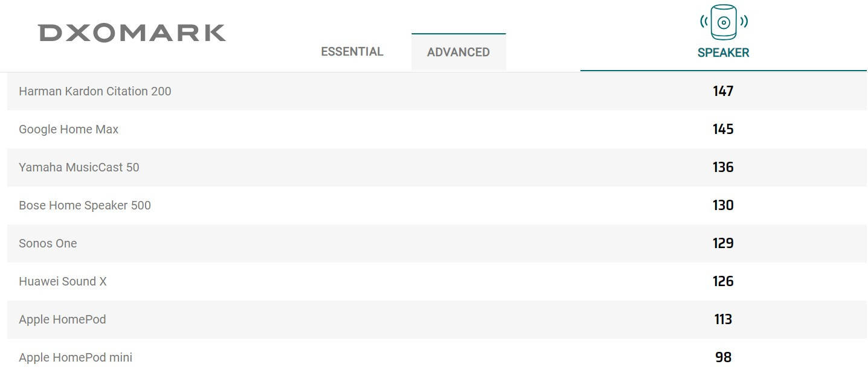Select Yamaha MusicCast 50 row

point(437,167)
